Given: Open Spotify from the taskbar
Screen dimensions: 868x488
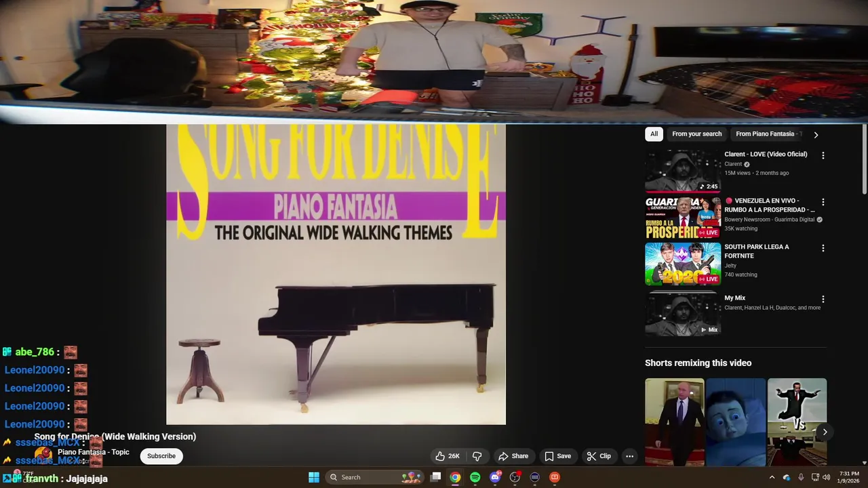Looking at the screenshot, I should coord(475,477).
